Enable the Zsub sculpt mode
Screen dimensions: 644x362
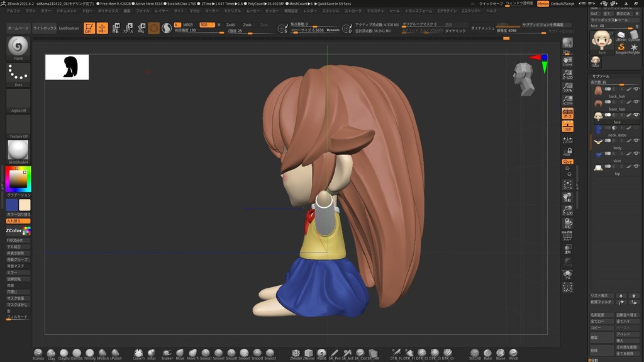247,25
